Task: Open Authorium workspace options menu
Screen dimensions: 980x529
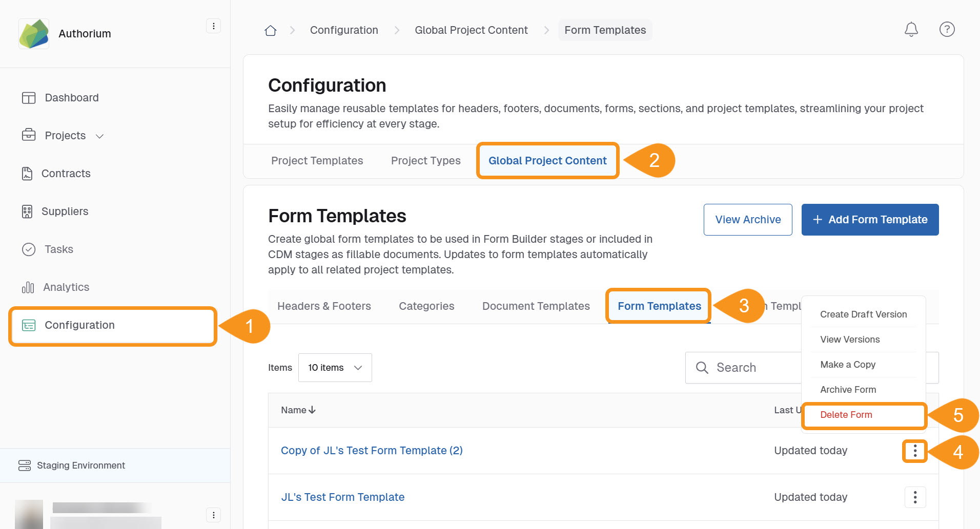Action: tap(213, 26)
